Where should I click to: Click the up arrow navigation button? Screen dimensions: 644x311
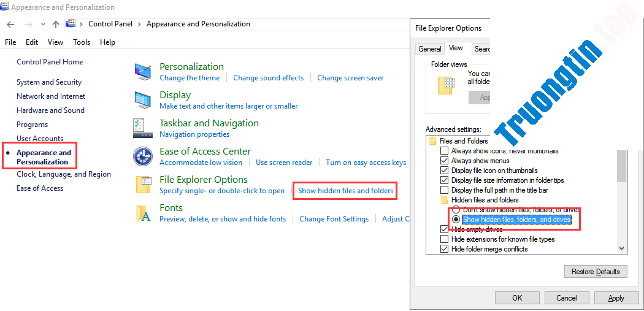pyautogui.click(x=56, y=24)
